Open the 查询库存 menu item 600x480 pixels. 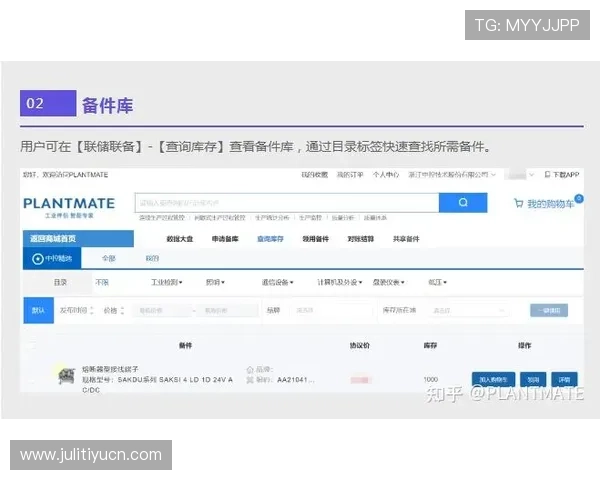(x=270, y=239)
